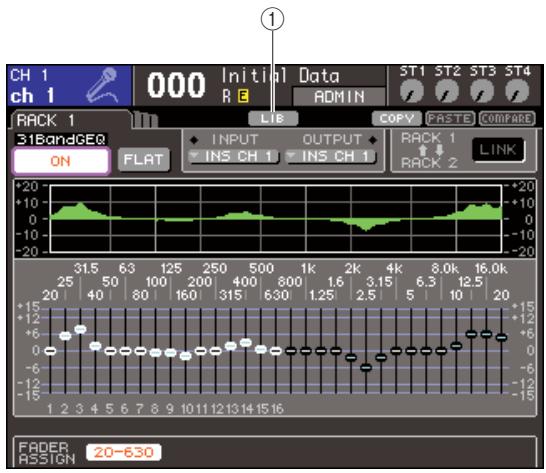Select the ST2 knob icon

pyautogui.click(x=447, y=91)
